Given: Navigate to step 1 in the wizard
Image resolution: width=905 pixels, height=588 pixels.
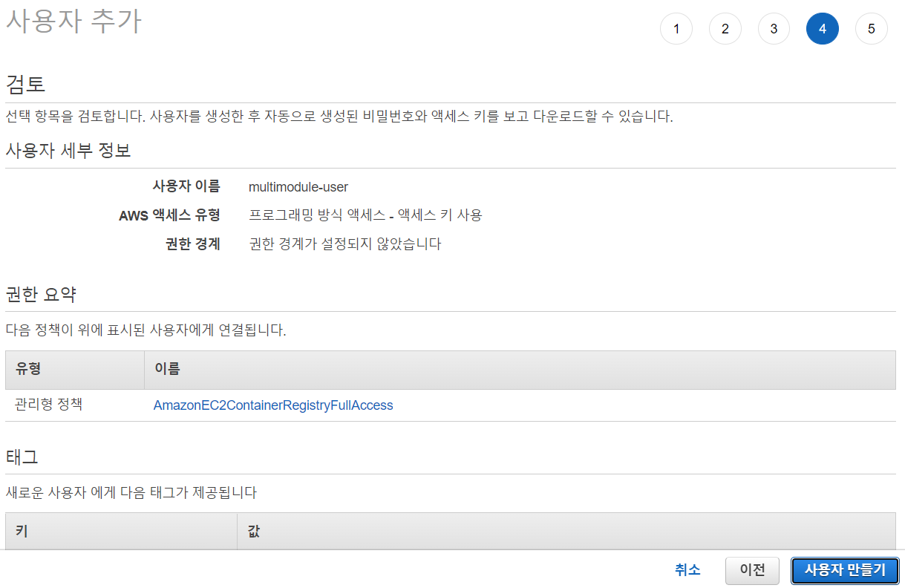Looking at the screenshot, I should click(676, 28).
